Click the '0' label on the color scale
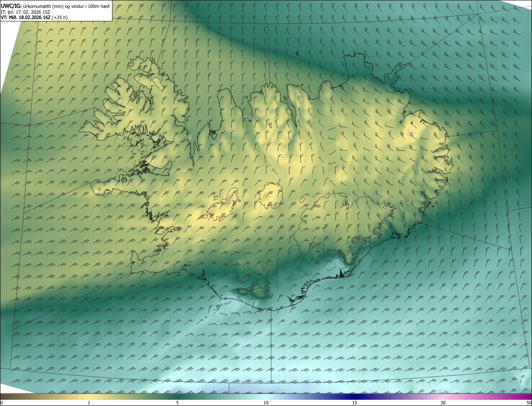This screenshot has height=406, width=532. [2, 403]
